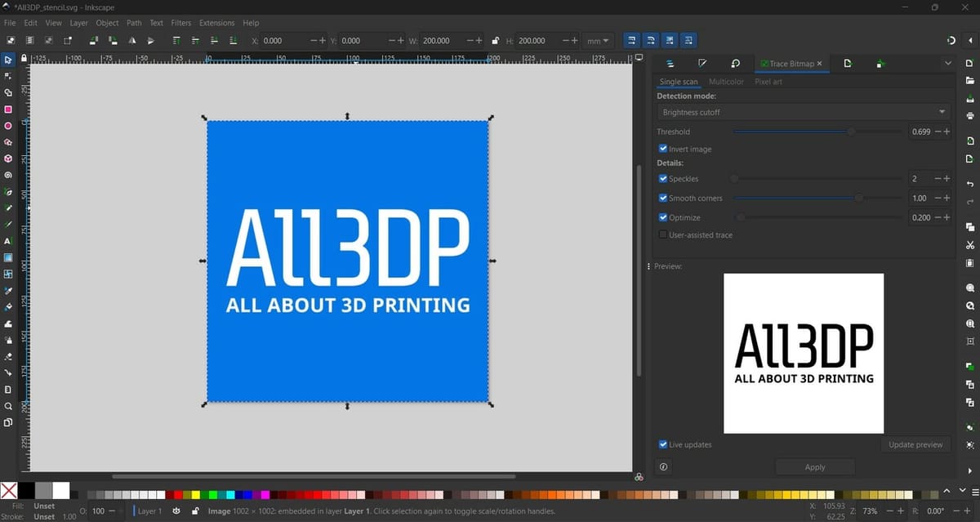Select the Node editing tool
The width and height of the screenshot is (980, 522).
pyautogui.click(x=8, y=76)
